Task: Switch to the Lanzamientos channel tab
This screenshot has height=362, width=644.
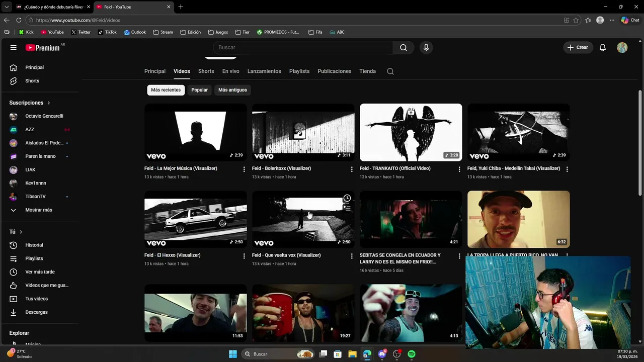Action: 264,71
